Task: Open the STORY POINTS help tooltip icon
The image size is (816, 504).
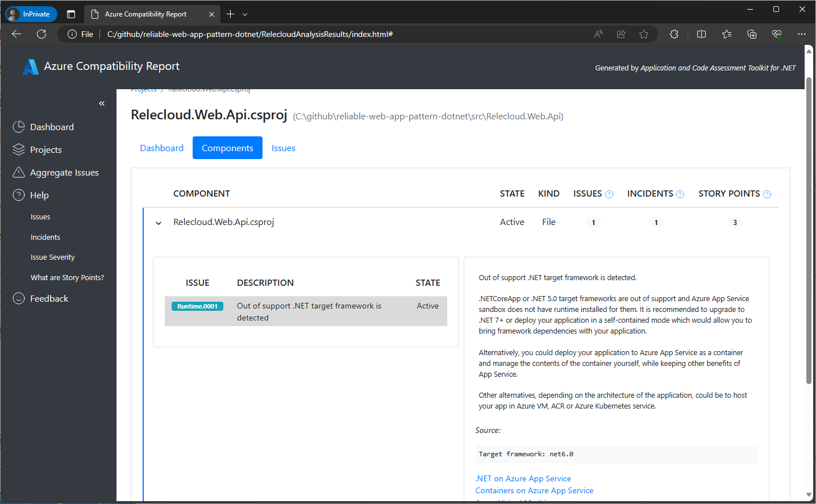Action: 767,194
